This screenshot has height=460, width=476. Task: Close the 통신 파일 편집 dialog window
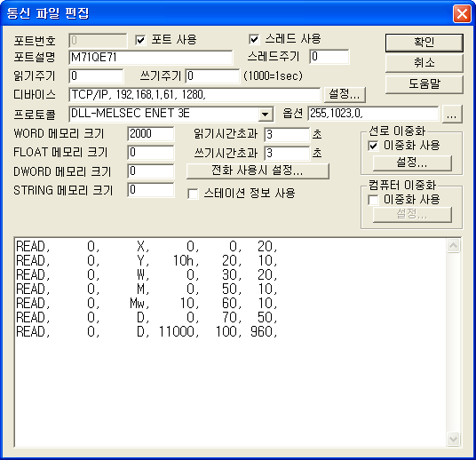(x=462, y=13)
